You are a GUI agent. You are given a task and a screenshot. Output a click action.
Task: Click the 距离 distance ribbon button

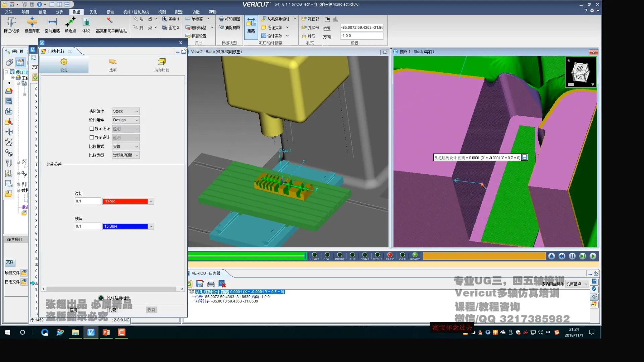coord(251,25)
